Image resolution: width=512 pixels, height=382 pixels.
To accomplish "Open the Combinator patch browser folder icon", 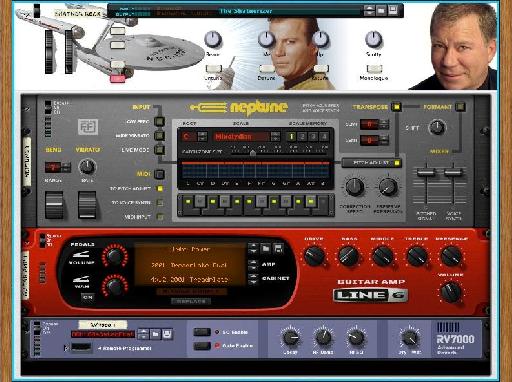I will coord(381,11).
